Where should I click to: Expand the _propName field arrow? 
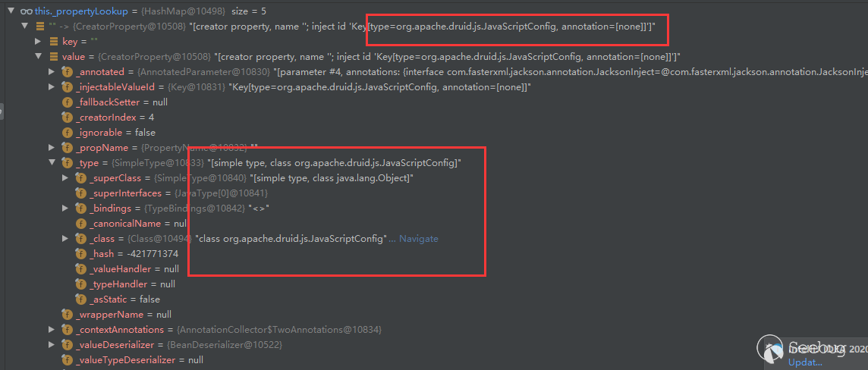pos(52,148)
